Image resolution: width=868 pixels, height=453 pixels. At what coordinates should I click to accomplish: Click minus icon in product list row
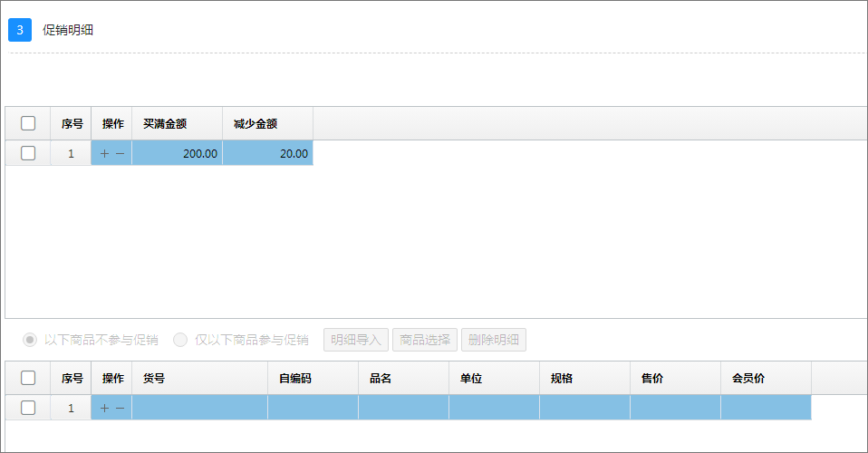[121, 408]
